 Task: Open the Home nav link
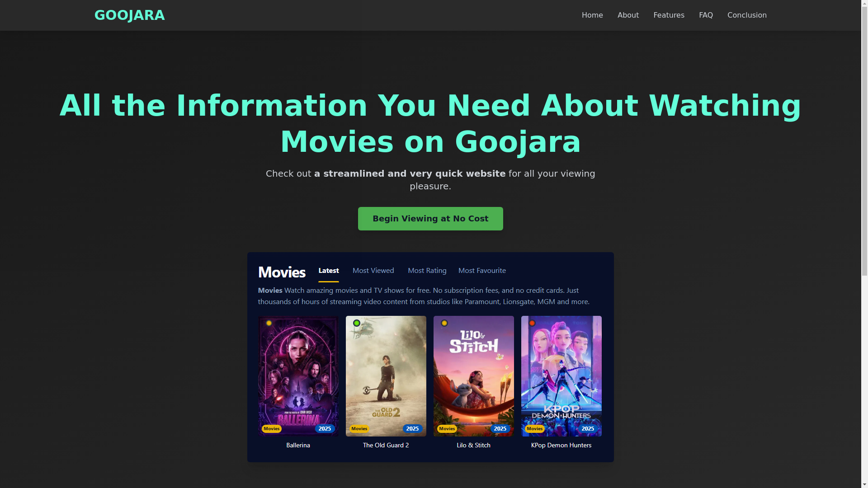coord(592,15)
